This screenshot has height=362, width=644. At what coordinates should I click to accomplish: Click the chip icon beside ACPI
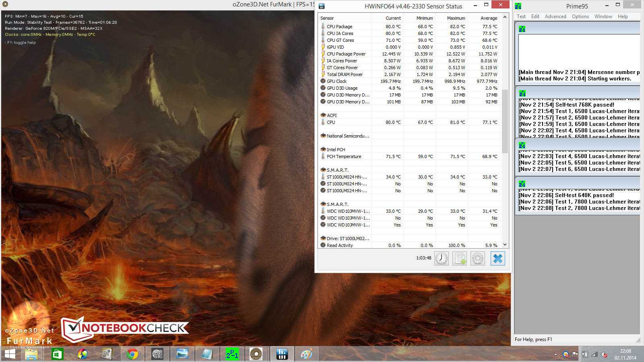pyautogui.click(x=323, y=115)
